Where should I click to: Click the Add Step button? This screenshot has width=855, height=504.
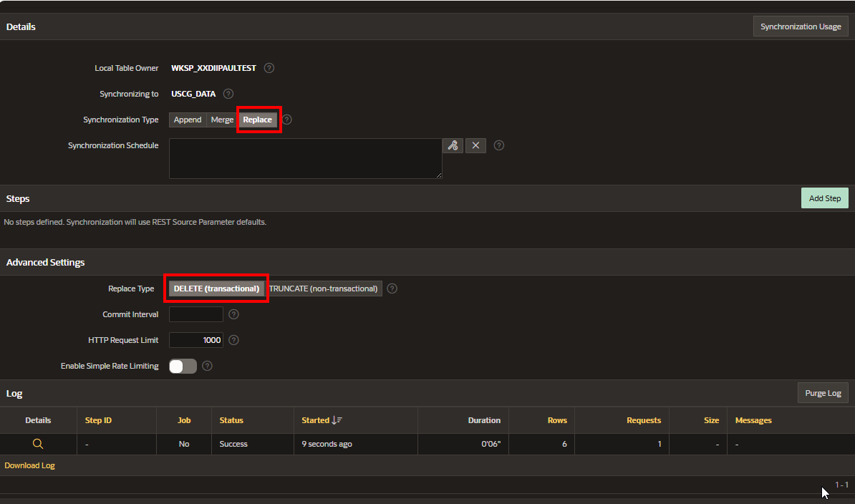(x=824, y=198)
